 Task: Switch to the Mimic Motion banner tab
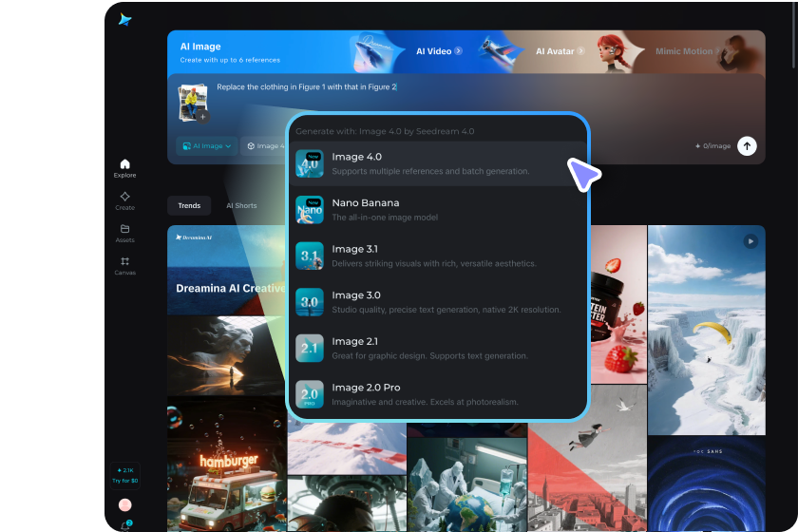688,51
